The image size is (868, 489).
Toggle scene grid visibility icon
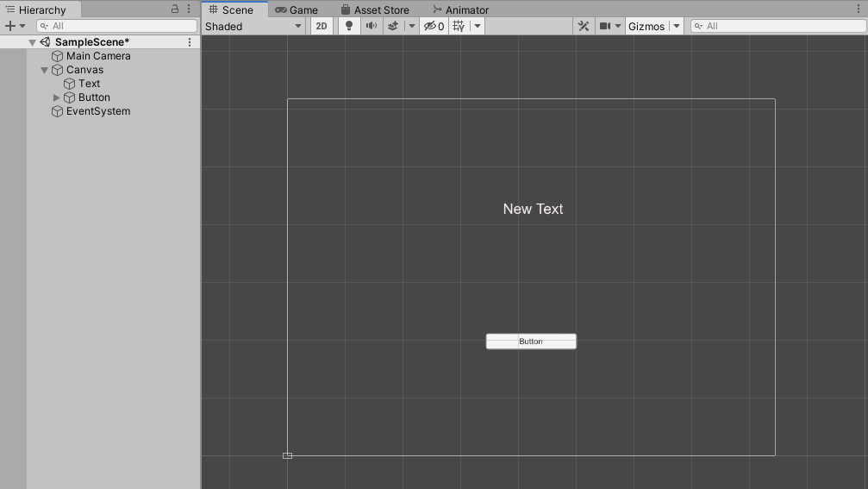[x=459, y=26]
